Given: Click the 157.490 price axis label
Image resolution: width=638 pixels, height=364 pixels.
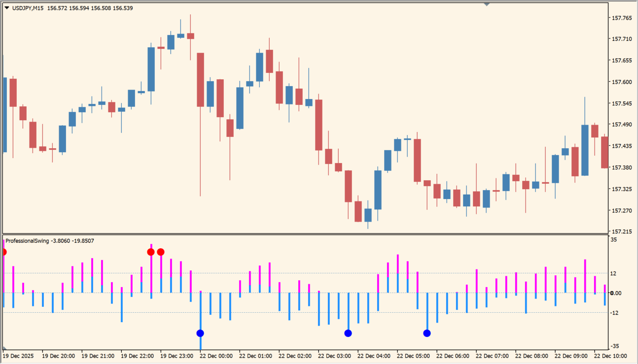Looking at the screenshot, I should click(621, 125).
